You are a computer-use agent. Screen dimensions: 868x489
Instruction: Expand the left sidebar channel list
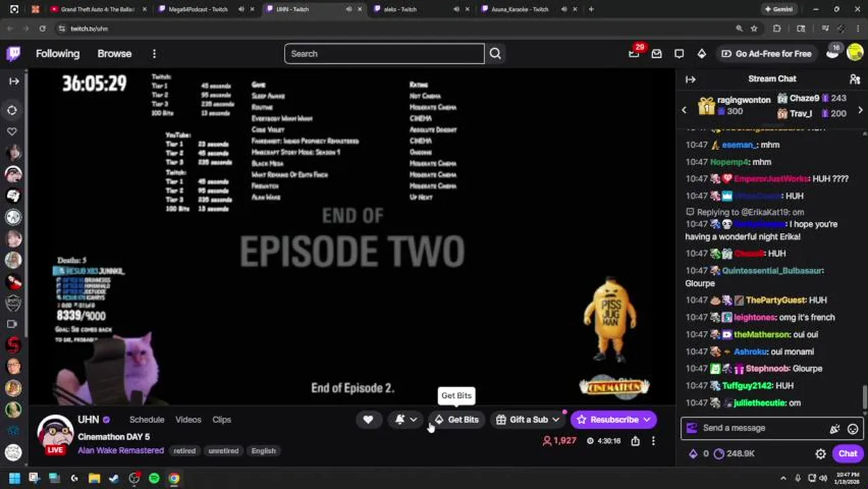(x=13, y=81)
